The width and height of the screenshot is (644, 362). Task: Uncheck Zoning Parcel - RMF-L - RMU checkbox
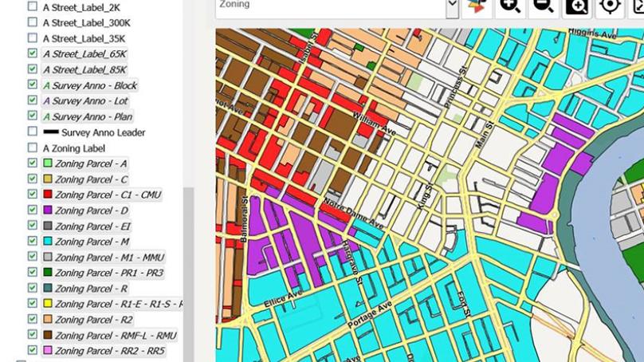pos(33,334)
